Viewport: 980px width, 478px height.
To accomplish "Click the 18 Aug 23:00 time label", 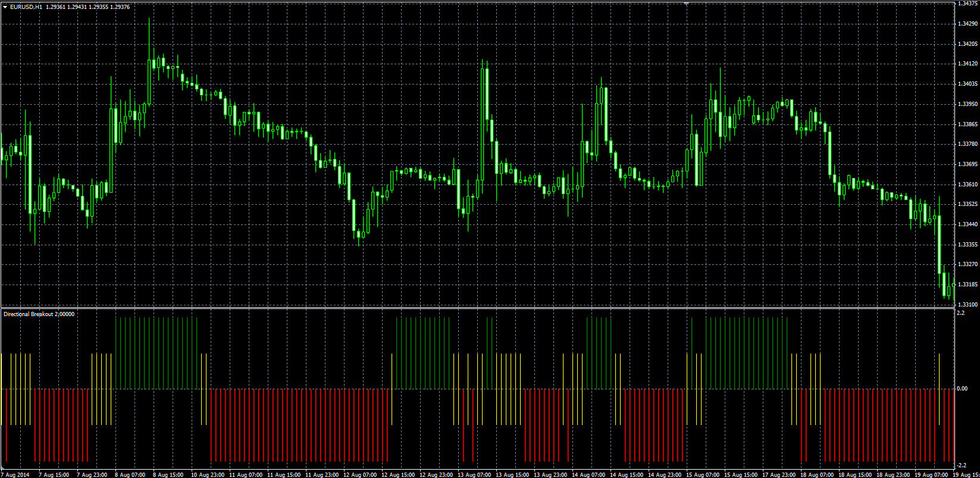I will pyautogui.click(x=893, y=475).
